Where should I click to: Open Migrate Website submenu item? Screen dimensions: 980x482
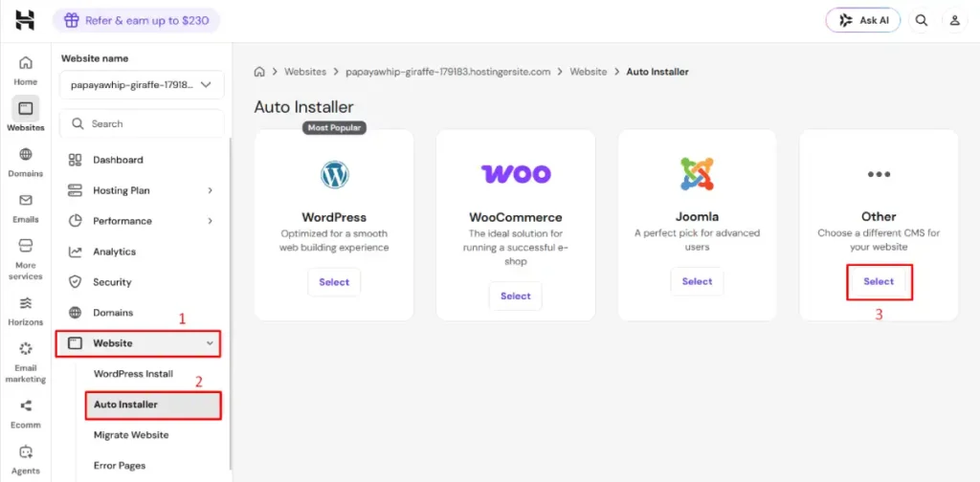131,435
